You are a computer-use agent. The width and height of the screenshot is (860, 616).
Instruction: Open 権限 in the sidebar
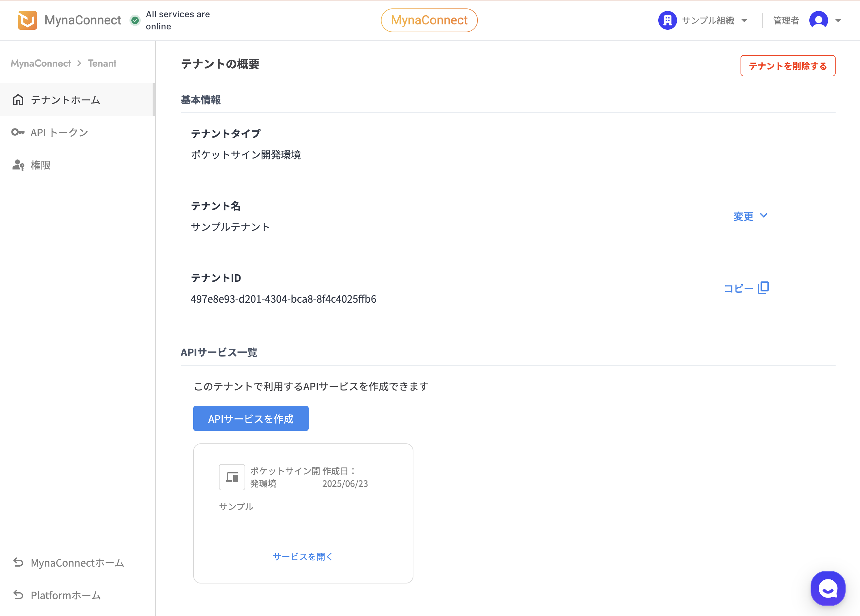[77, 165]
